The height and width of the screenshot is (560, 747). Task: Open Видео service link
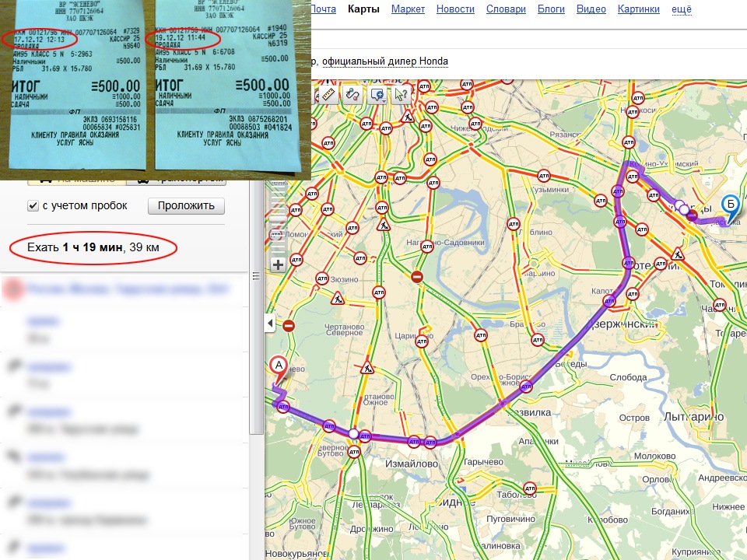point(591,9)
